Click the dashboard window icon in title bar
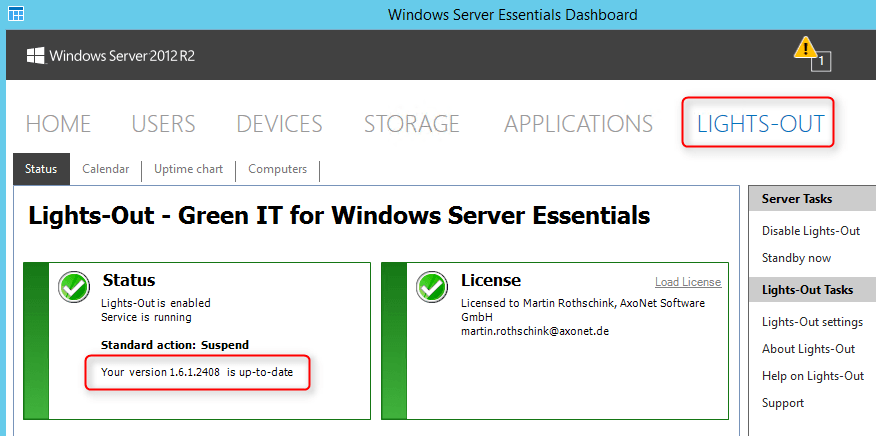876x436 pixels. click(x=16, y=14)
